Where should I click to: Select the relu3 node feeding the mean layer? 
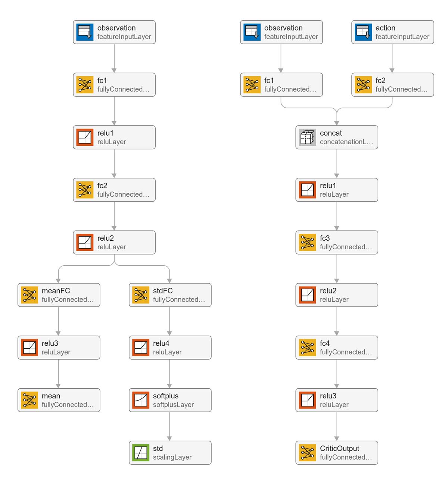(x=59, y=348)
